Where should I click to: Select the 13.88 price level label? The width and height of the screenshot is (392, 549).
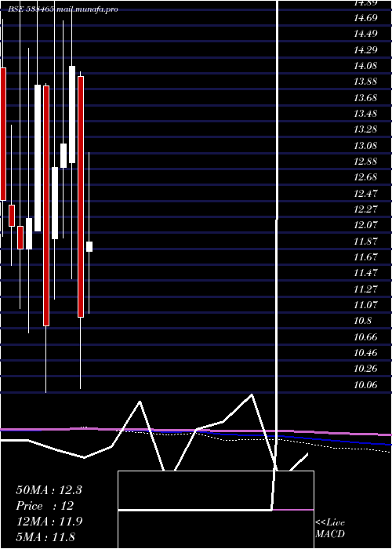[365, 82]
